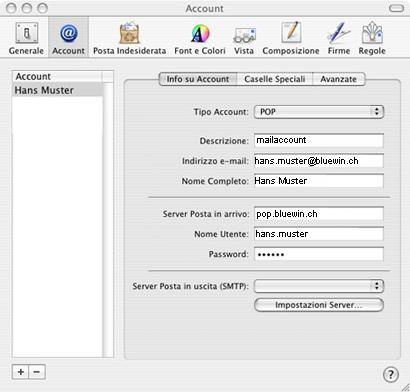The image size is (410, 392).
Task: Click the Server Posta in arrivo field
Action: click(319, 214)
